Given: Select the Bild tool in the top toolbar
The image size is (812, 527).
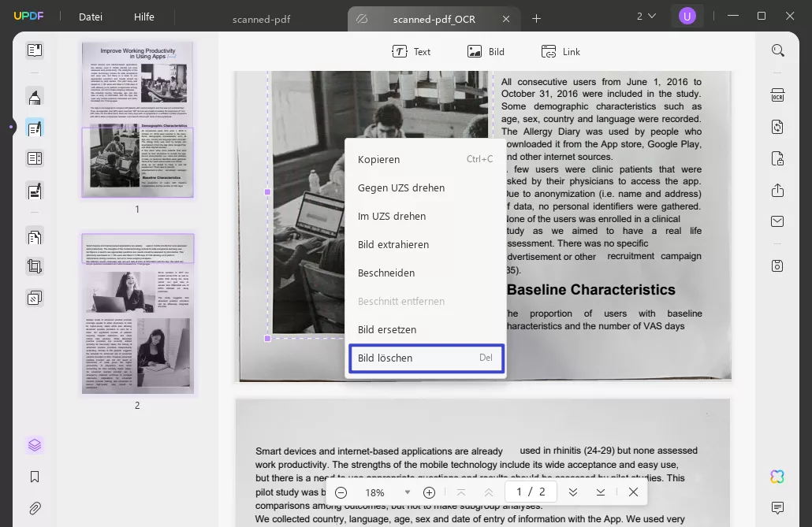Looking at the screenshot, I should [486, 51].
